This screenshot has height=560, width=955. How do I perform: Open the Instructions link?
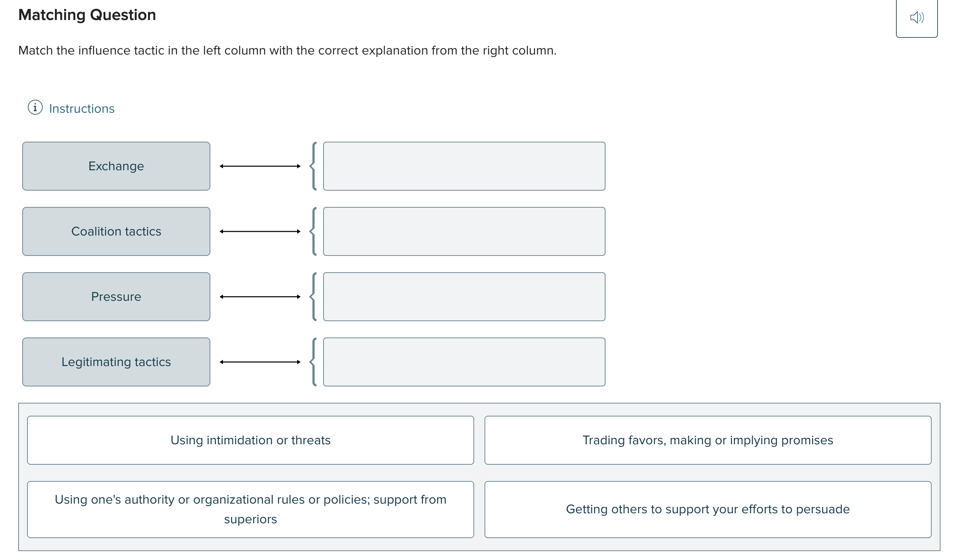tap(82, 108)
